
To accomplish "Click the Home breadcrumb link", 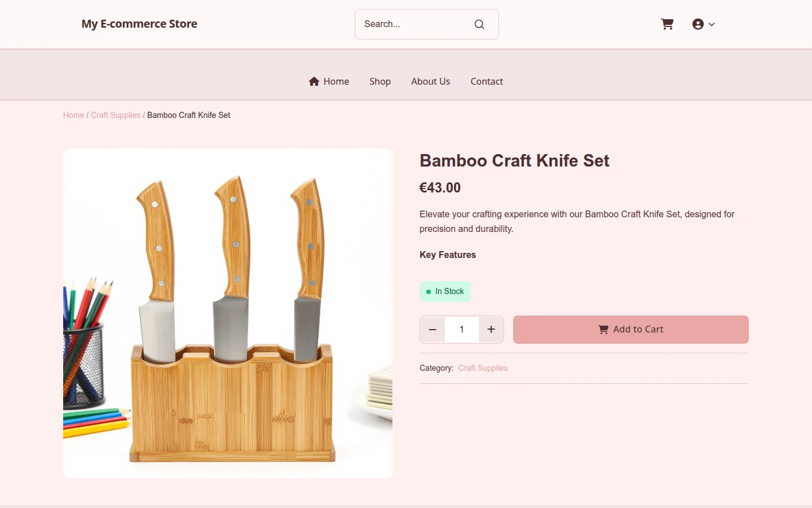I will (x=73, y=115).
